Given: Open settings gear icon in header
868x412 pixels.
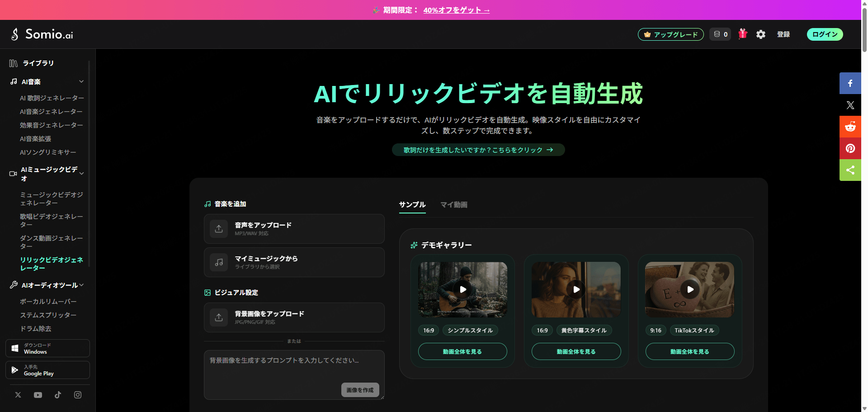Looking at the screenshot, I should [x=761, y=34].
